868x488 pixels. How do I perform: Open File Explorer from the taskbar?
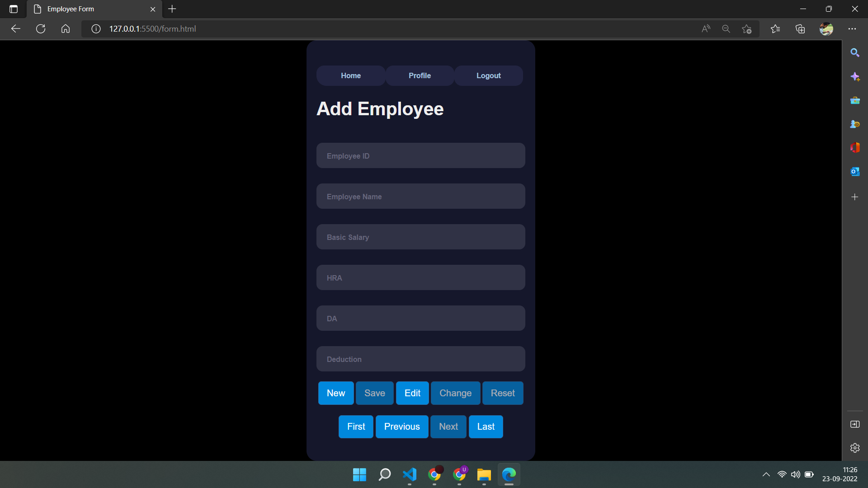pyautogui.click(x=484, y=475)
